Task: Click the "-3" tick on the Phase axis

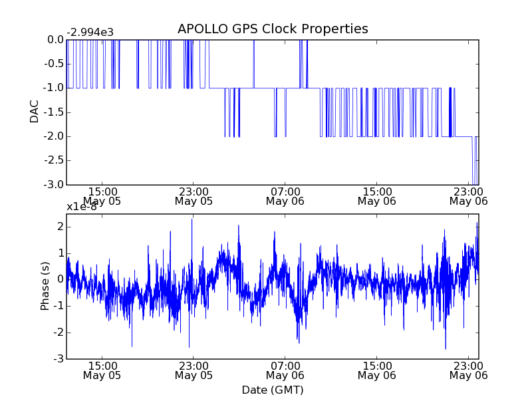Action: click(x=59, y=359)
